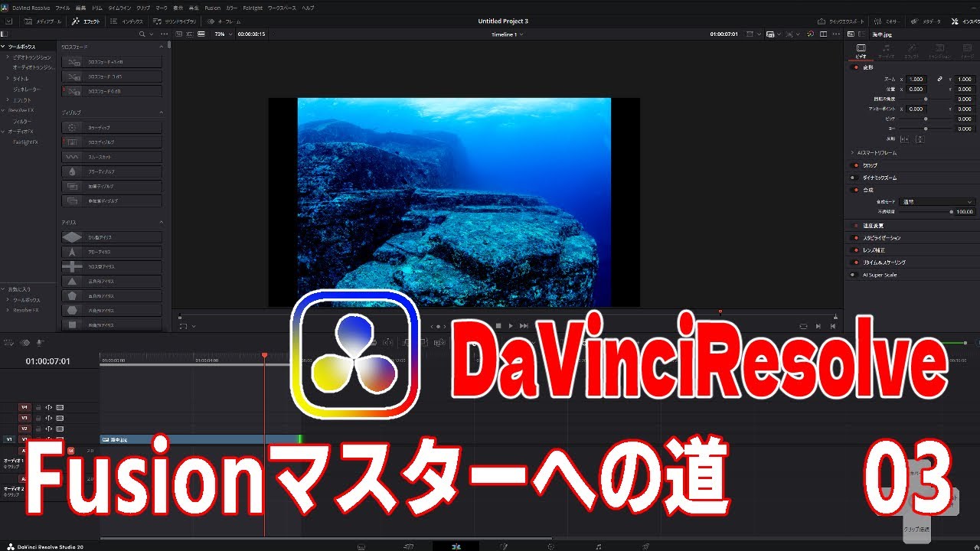Switch to the Inspector Video tab
This screenshot has width=980, height=551.
coord(861,51)
